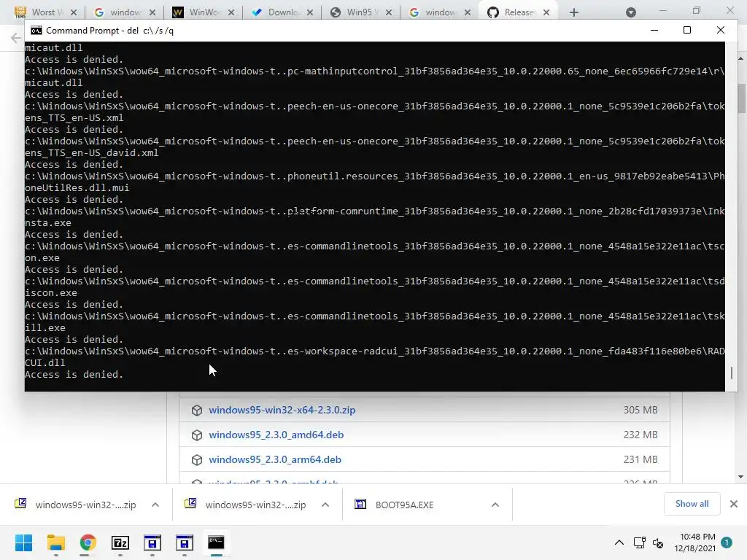Activate Command Prompt taskbar icon

(x=216, y=542)
